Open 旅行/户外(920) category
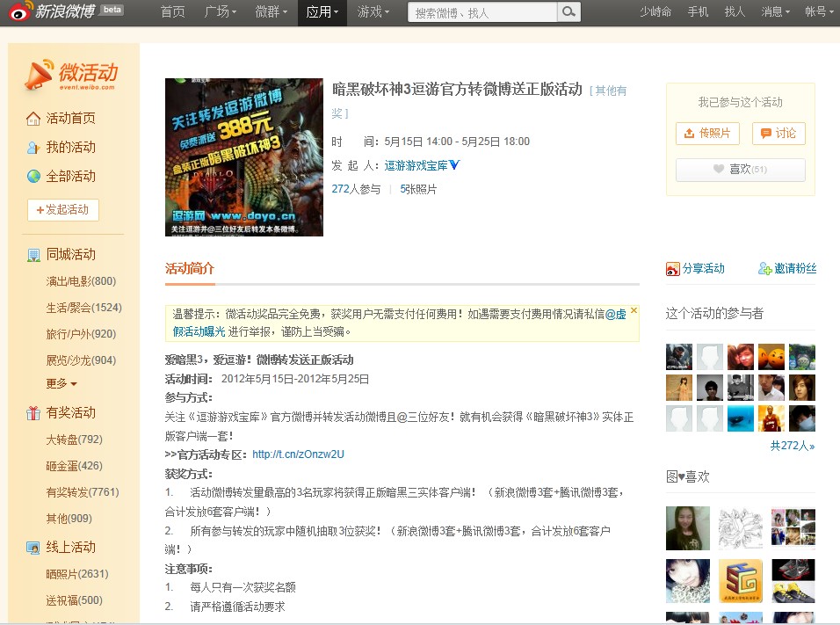840x625 pixels. pyautogui.click(x=81, y=334)
